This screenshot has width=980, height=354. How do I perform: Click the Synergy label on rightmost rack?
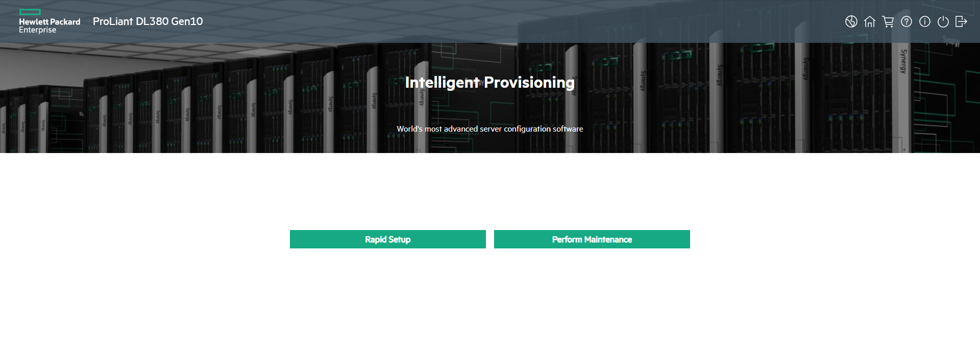pos(903,61)
